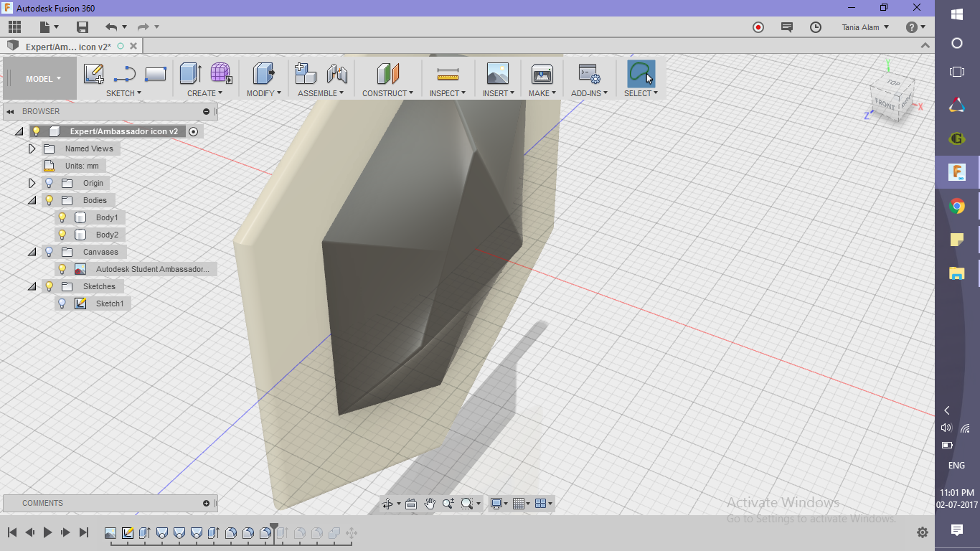Jump to timeline end
The image size is (980, 551).
tap(83, 532)
